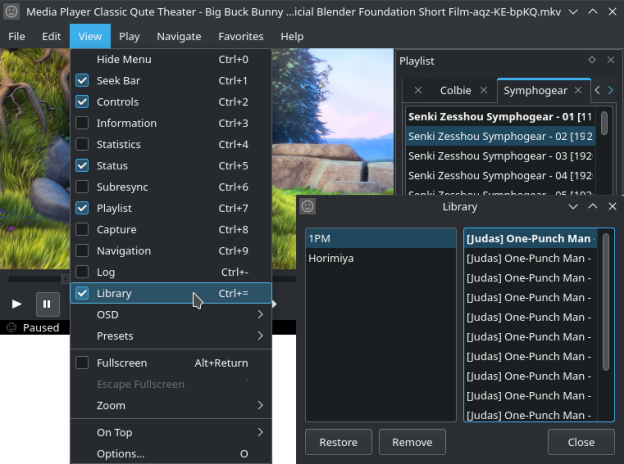Choose Options... from the View menu
624x464 pixels.
click(120, 454)
